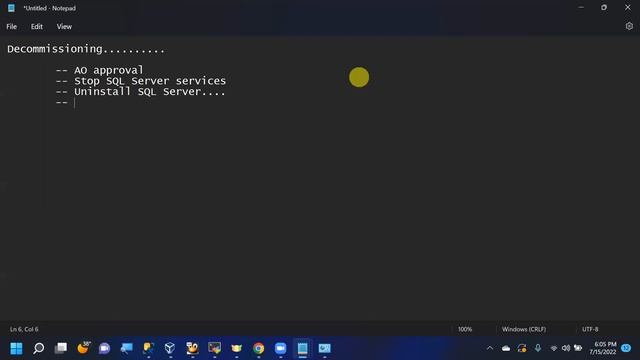This screenshot has height=360, width=640.
Task: Open VirtualBox cube icon on taskbar
Action: pos(170,348)
